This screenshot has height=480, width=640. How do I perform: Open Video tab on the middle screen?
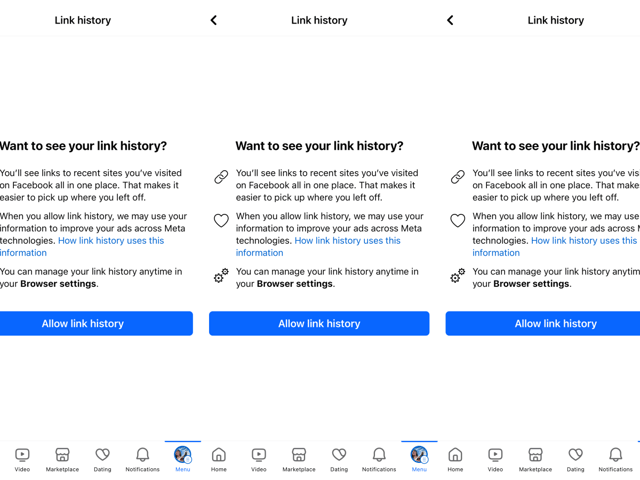click(x=259, y=459)
